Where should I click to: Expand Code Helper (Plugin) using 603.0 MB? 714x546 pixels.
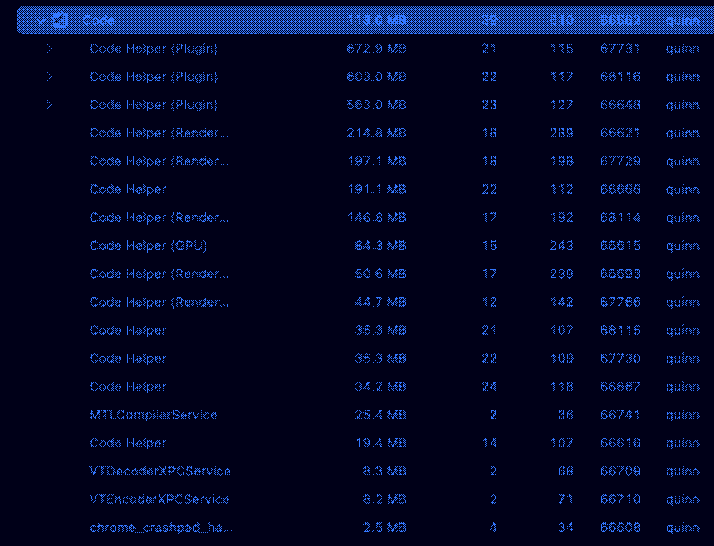click(x=48, y=76)
